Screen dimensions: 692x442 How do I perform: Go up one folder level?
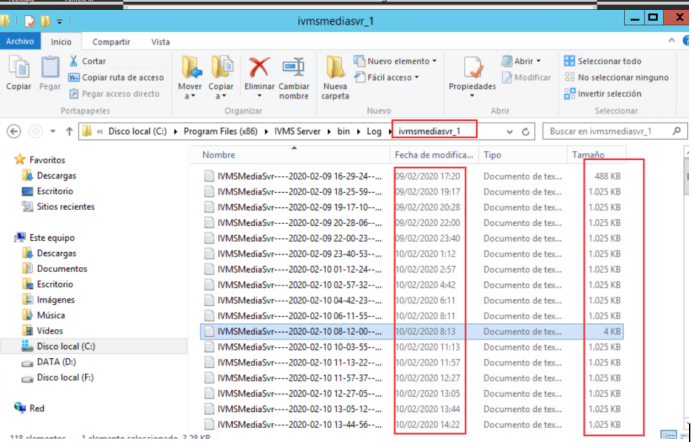click(69, 131)
